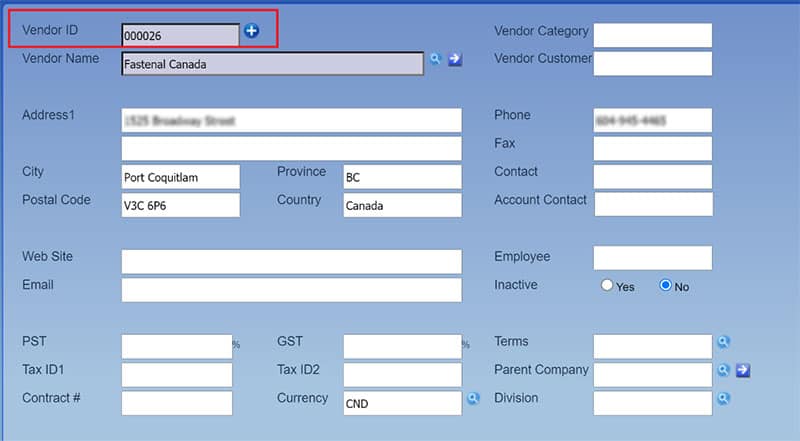This screenshot has width=800, height=441.
Task: Click the Vendor Category field
Action: point(652,36)
